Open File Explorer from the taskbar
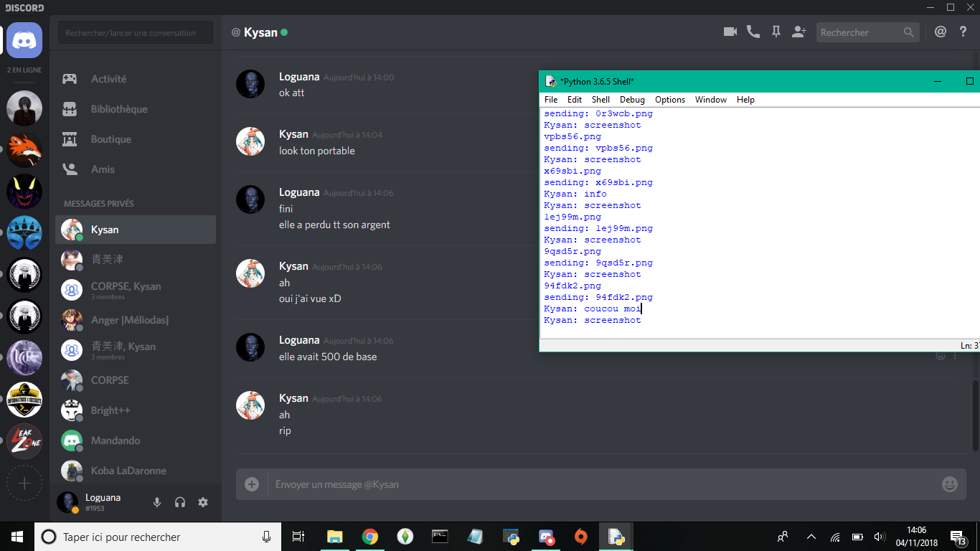 (334, 537)
